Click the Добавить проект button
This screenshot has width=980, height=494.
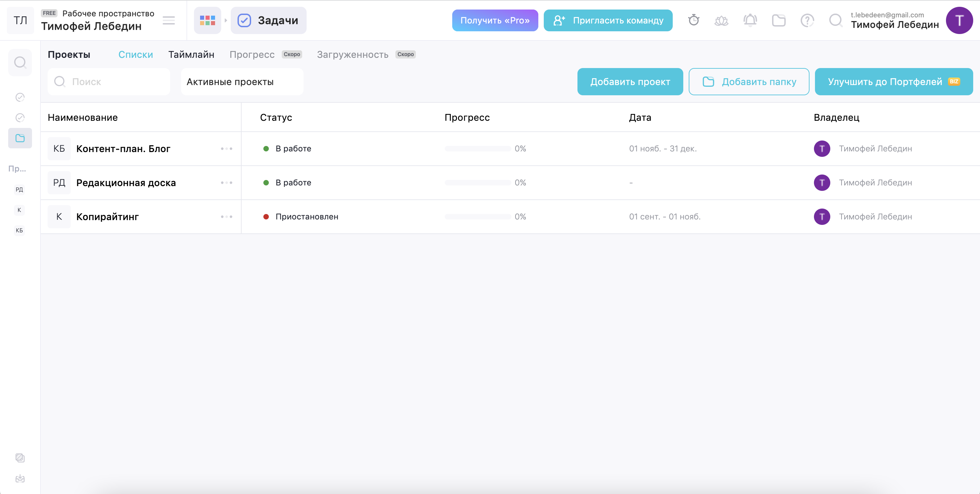pyautogui.click(x=630, y=82)
